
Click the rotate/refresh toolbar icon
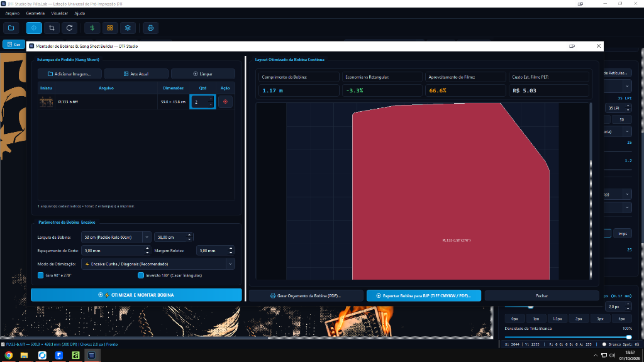pos(69,28)
